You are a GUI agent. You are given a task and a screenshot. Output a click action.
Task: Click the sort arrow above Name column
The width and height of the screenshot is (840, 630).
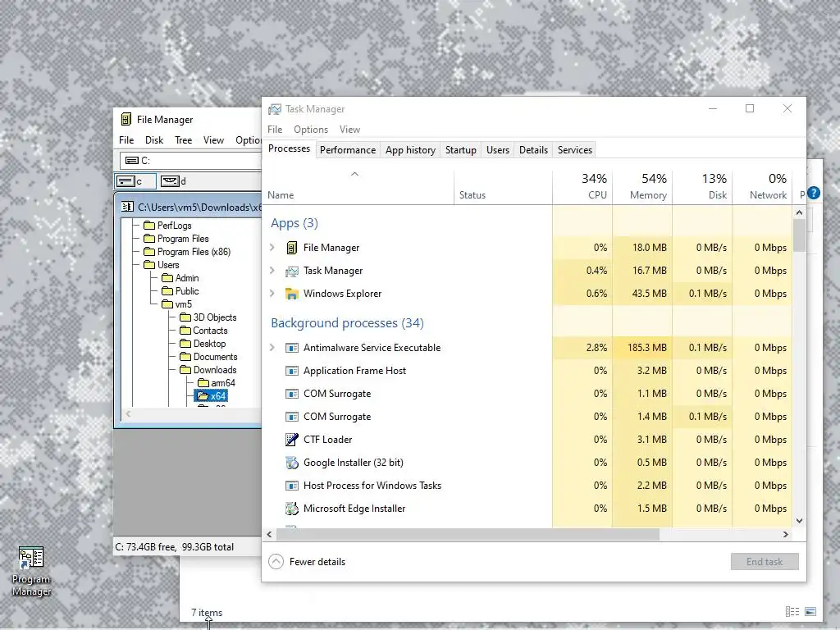coord(354,174)
